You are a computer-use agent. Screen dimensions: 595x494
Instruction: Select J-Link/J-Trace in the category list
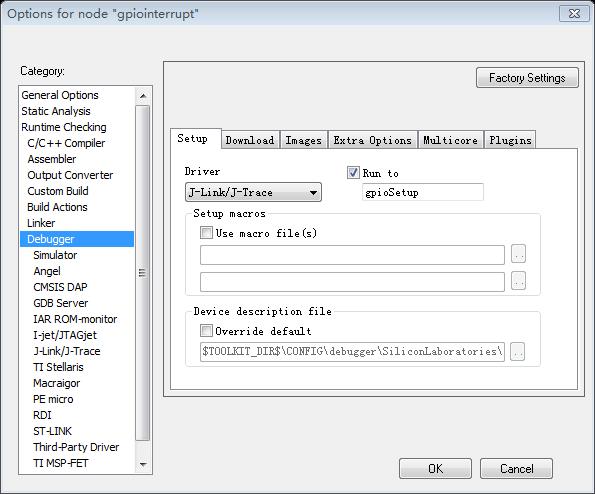(x=67, y=351)
